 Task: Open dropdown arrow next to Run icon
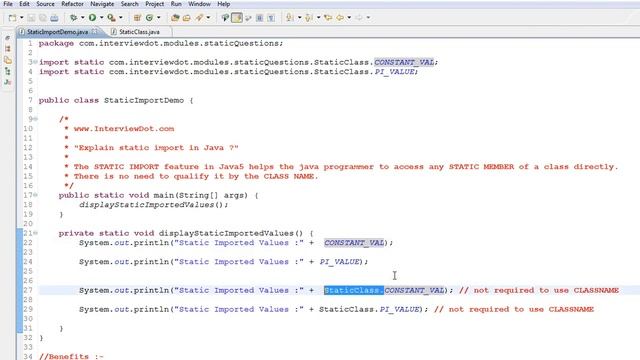tap(101, 18)
